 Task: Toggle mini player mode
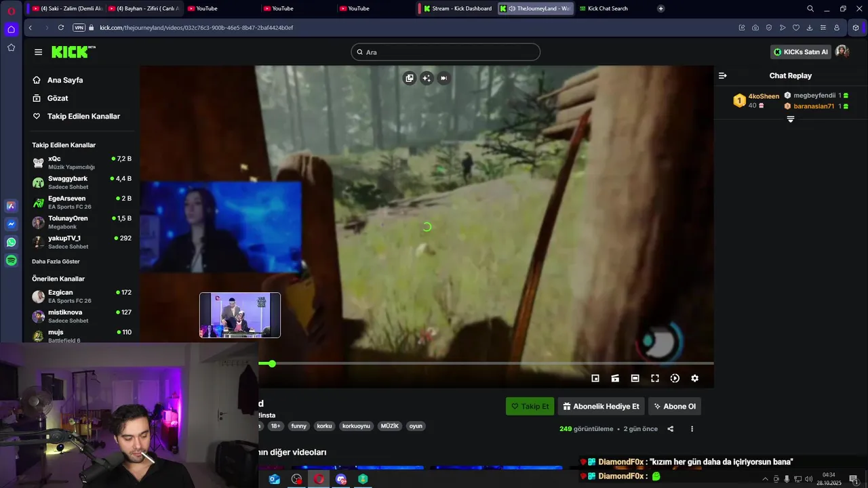595,378
